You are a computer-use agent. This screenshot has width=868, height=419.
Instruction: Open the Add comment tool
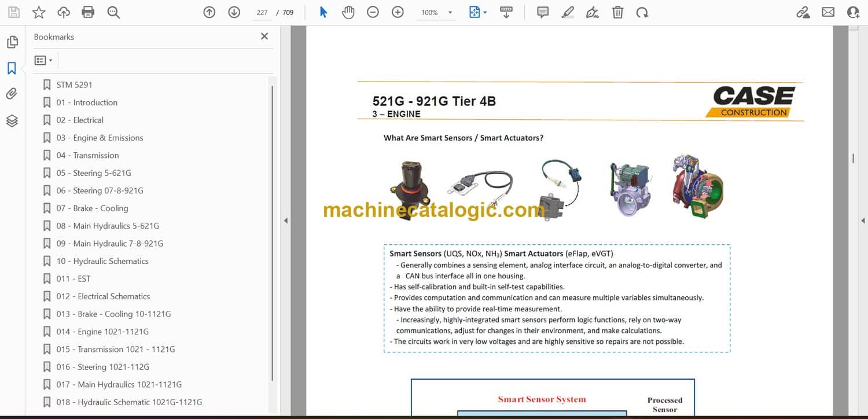click(x=543, y=12)
